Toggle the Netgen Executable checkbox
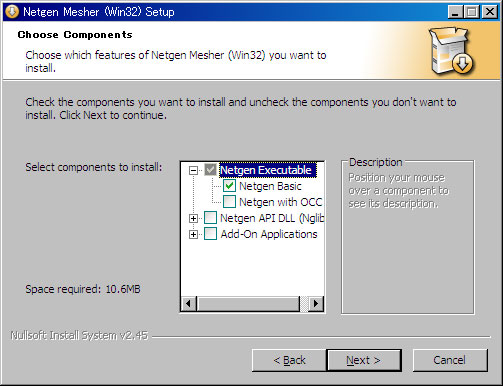Viewport: 503px width, 386px height. point(210,170)
